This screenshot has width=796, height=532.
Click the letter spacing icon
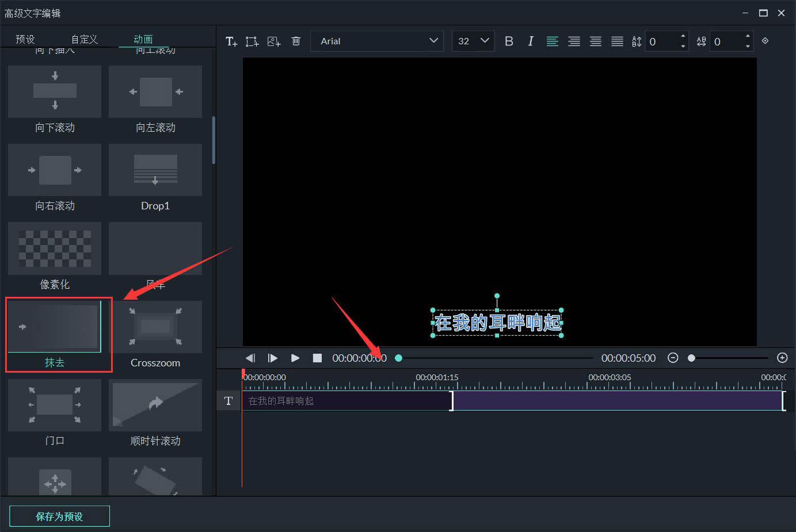[701, 41]
